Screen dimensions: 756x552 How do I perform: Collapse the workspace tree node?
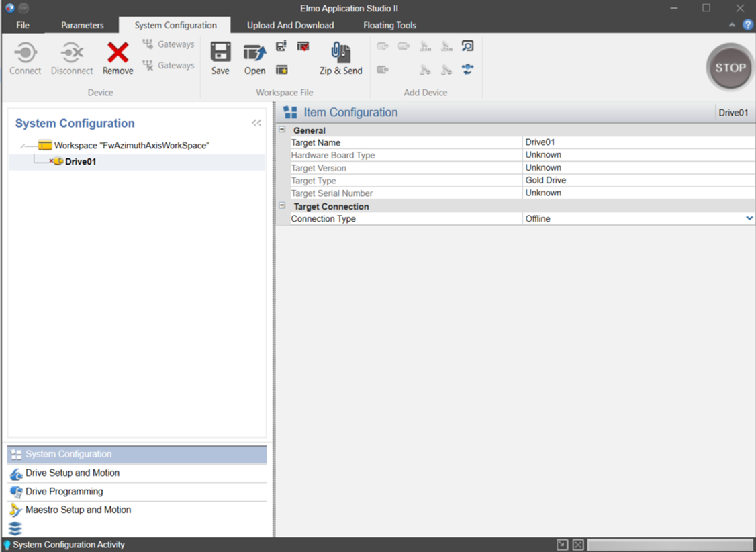(x=23, y=146)
